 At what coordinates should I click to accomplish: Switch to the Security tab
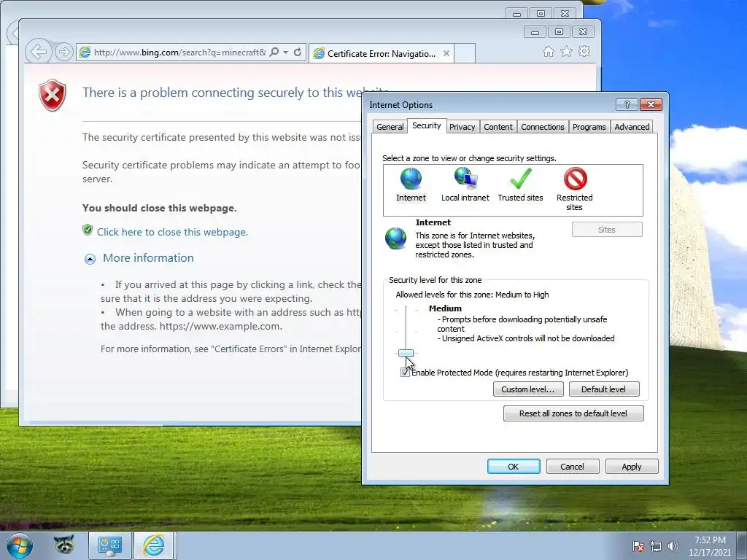coord(426,125)
